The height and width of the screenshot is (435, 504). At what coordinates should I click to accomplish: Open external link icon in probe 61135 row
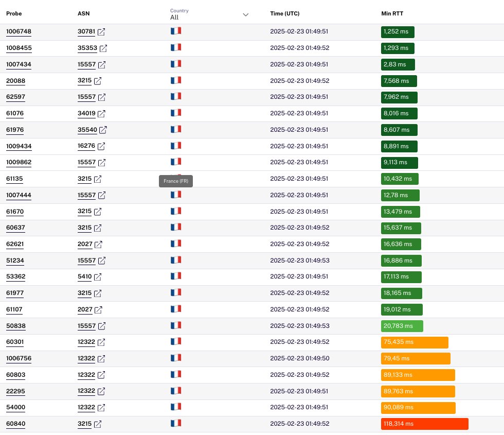click(x=98, y=179)
